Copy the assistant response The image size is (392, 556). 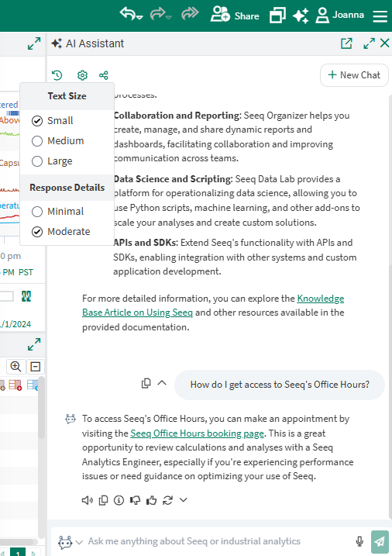(103, 500)
